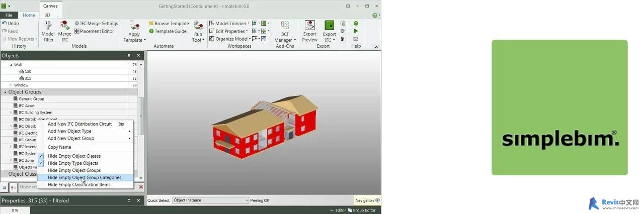Select wall type 150 row

click(69, 71)
